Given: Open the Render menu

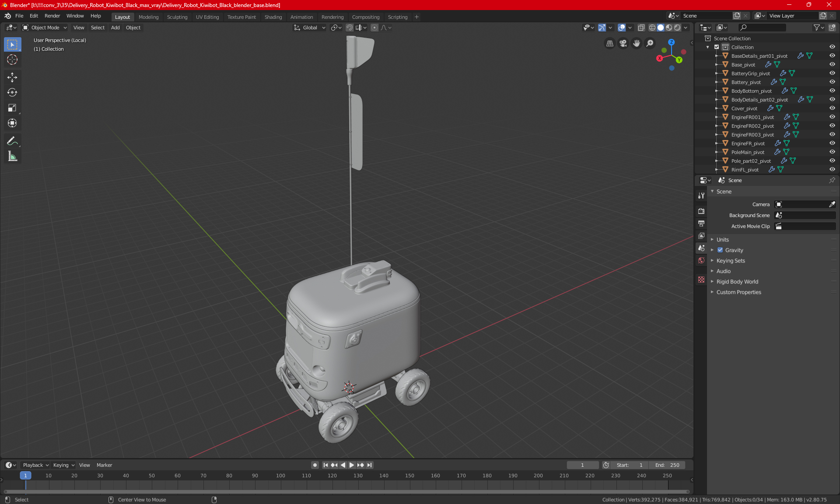Looking at the screenshot, I should (52, 16).
